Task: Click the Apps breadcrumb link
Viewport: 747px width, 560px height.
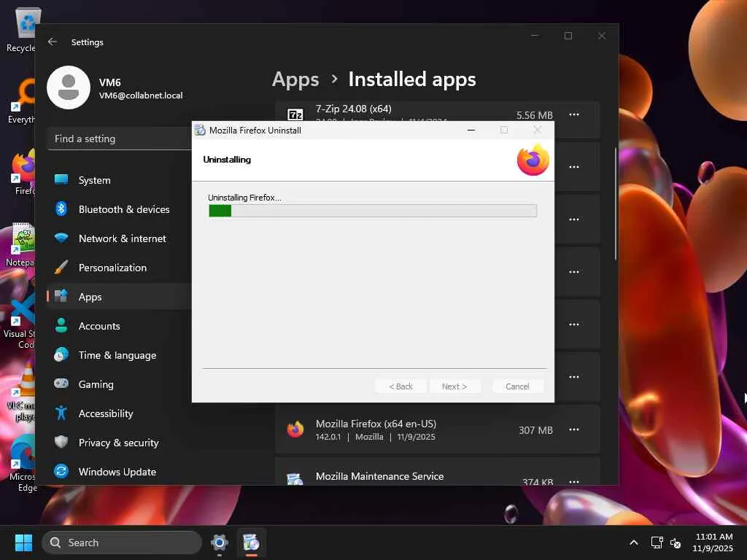Action: [x=295, y=79]
